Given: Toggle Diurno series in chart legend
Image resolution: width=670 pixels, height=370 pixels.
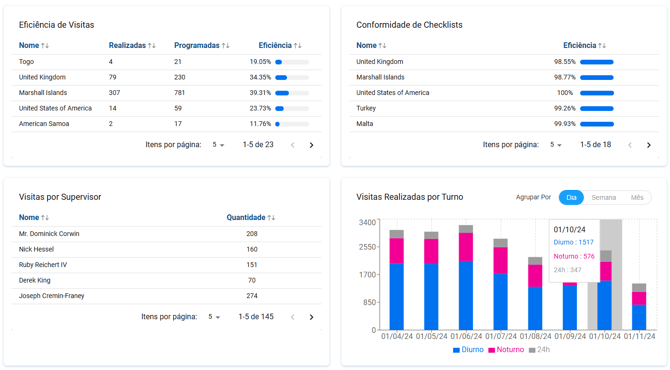Looking at the screenshot, I should pyautogui.click(x=468, y=350).
